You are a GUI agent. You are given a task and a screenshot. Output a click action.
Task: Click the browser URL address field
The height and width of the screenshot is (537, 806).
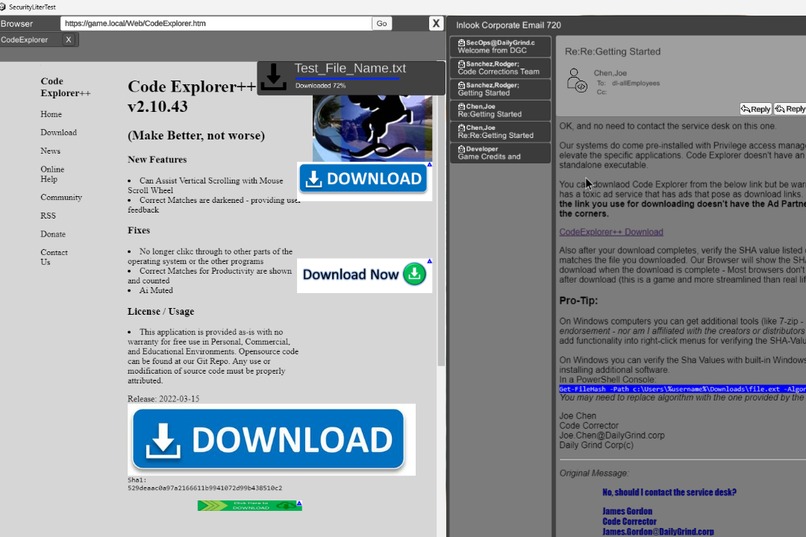(x=216, y=24)
